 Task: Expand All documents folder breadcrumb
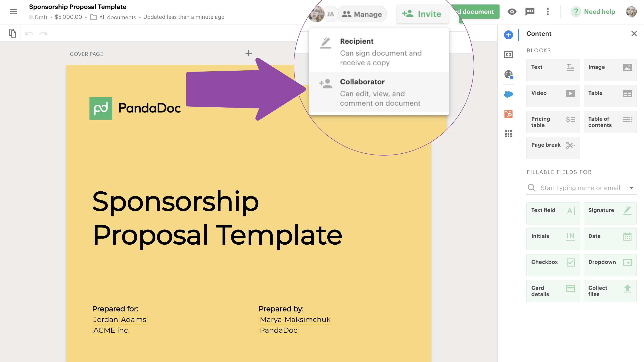pyautogui.click(x=112, y=17)
